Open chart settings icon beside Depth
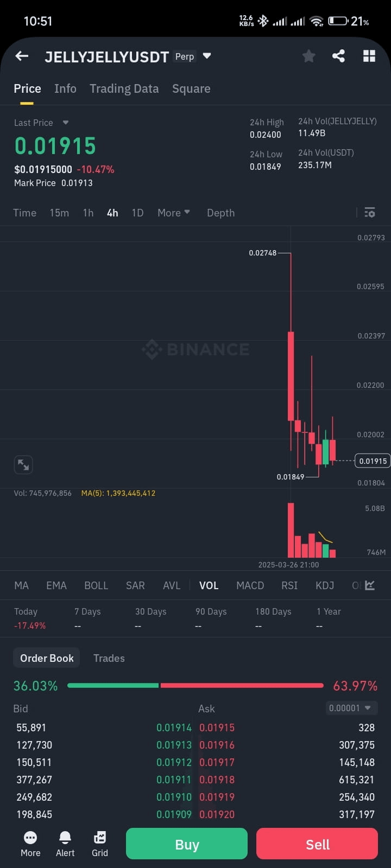 coord(370,213)
